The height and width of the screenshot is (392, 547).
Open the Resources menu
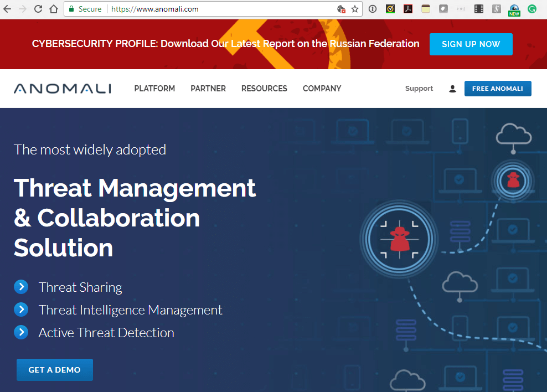coord(264,89)
